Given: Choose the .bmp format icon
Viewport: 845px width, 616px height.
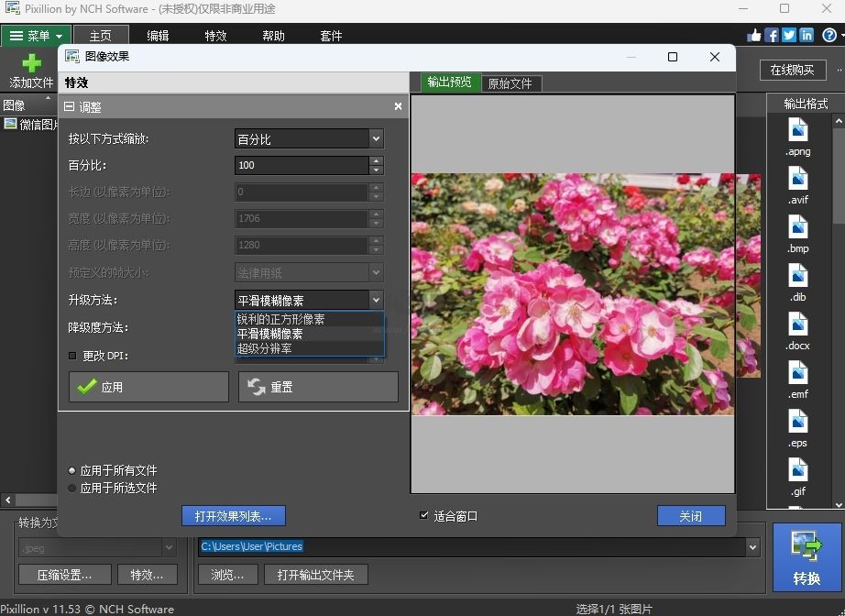Looking at the screenshot, I should pyautogui.click(x=797, y=226).
